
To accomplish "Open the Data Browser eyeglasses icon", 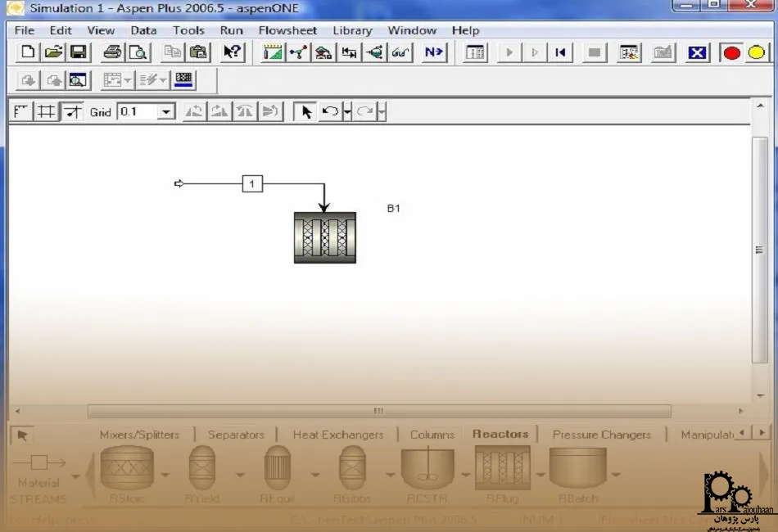I will tap(400, 52).
